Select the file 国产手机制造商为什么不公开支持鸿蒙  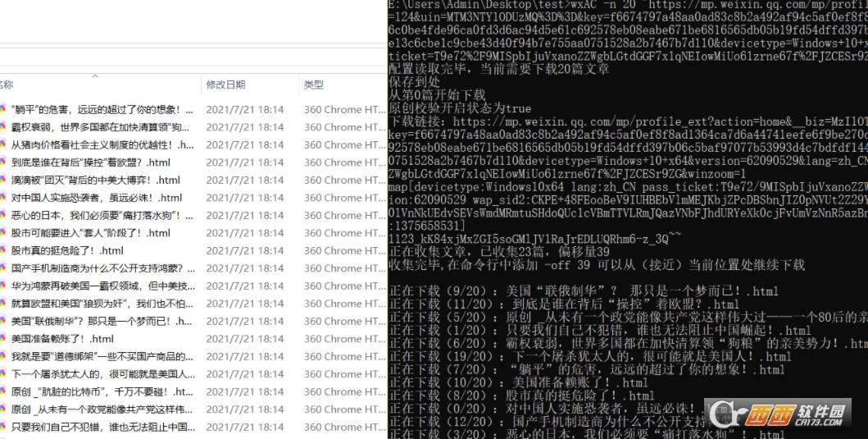[102, 268]
